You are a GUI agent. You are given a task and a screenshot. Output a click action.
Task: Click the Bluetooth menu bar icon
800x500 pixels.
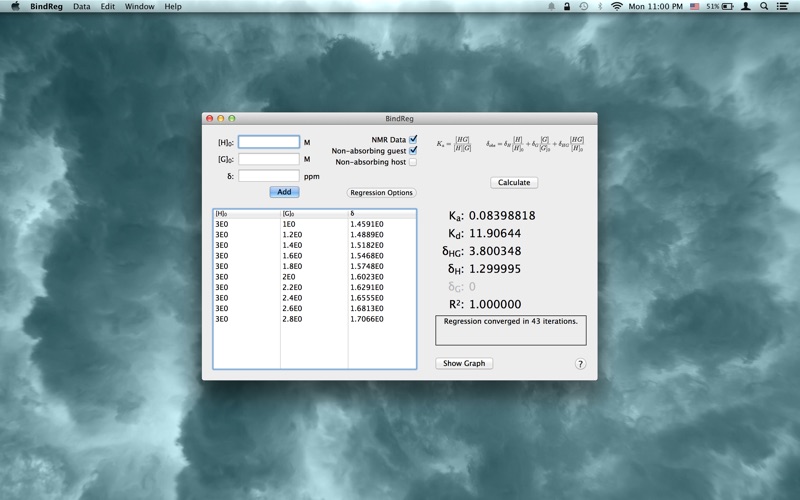[x=599, y=6]
